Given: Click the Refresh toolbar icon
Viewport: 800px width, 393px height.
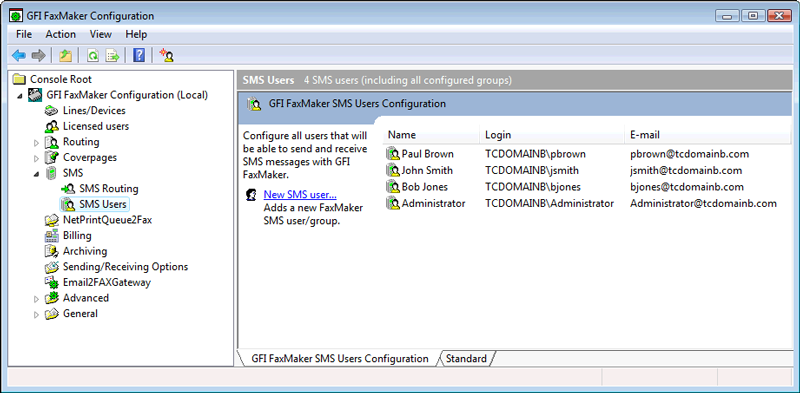Looking at the screenshot, I should pyautogui.click(x=92, y=55).
